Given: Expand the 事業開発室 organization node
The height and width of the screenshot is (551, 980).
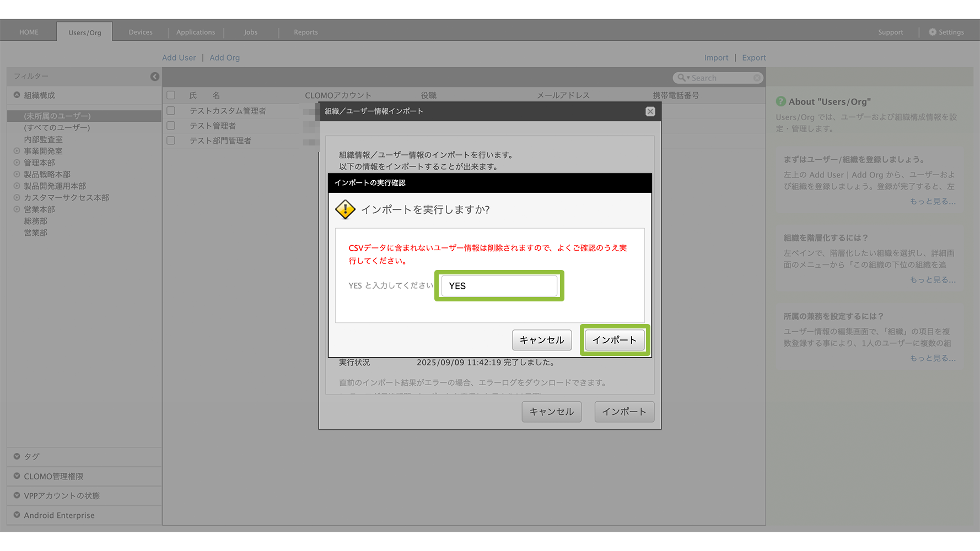Looking at the screenshot, I should pyautogui.click(x=17, y=151).
